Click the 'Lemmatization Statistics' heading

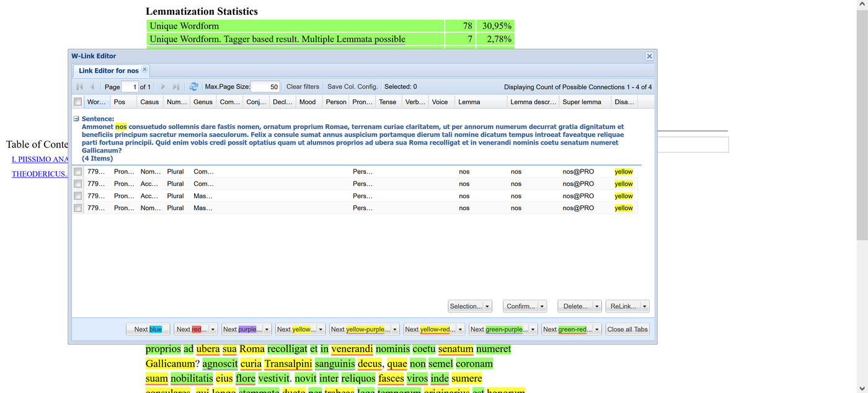tap(201, 11)
